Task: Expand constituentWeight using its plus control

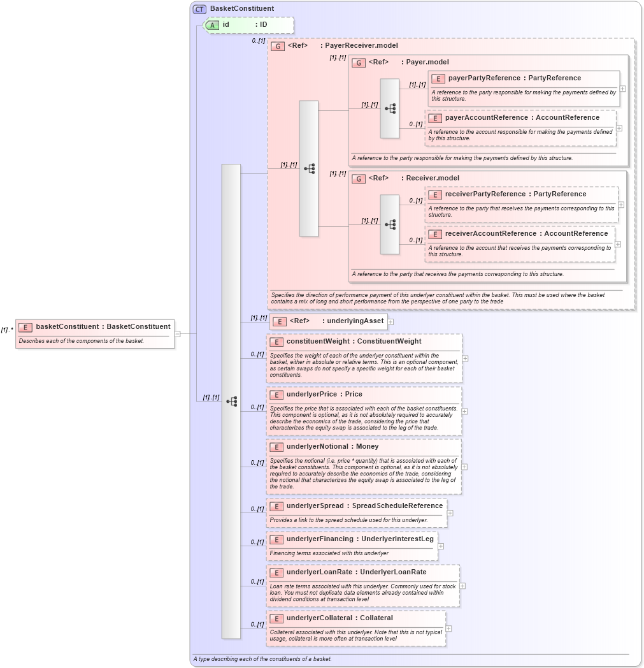Action: click(x=466, y=358)
